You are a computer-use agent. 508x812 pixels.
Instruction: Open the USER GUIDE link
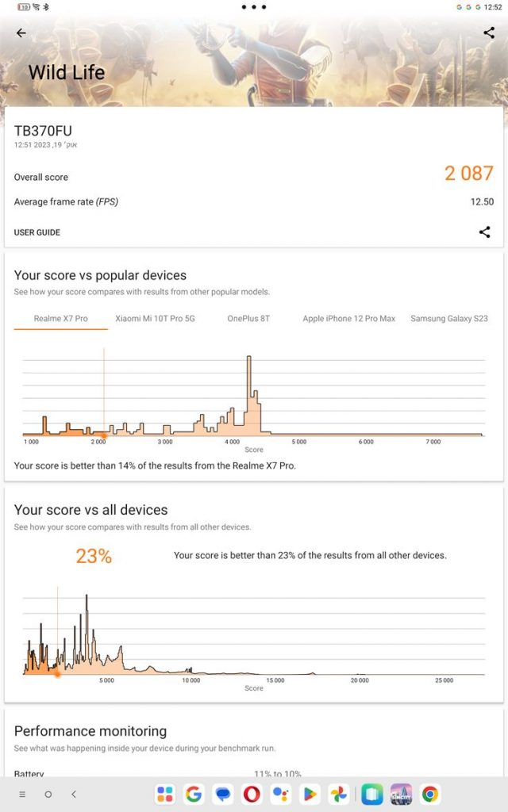(37, 232)
